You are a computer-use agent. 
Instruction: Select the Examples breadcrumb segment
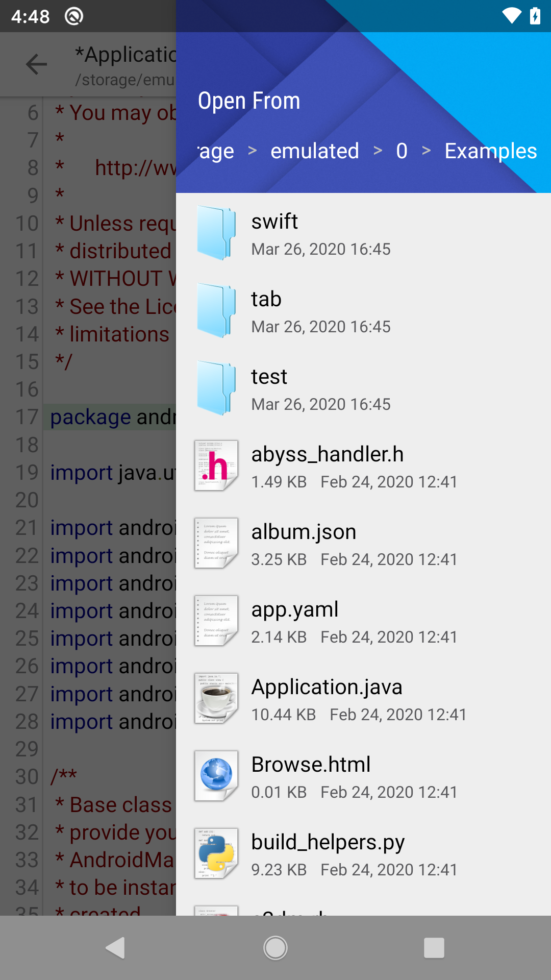pyautogui.click(x=490, y=151)
